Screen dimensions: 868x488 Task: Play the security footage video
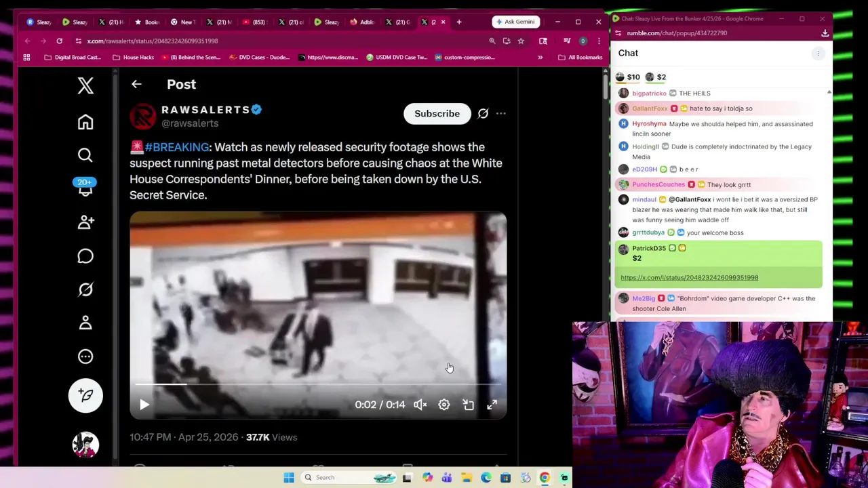tap(144, 405)
